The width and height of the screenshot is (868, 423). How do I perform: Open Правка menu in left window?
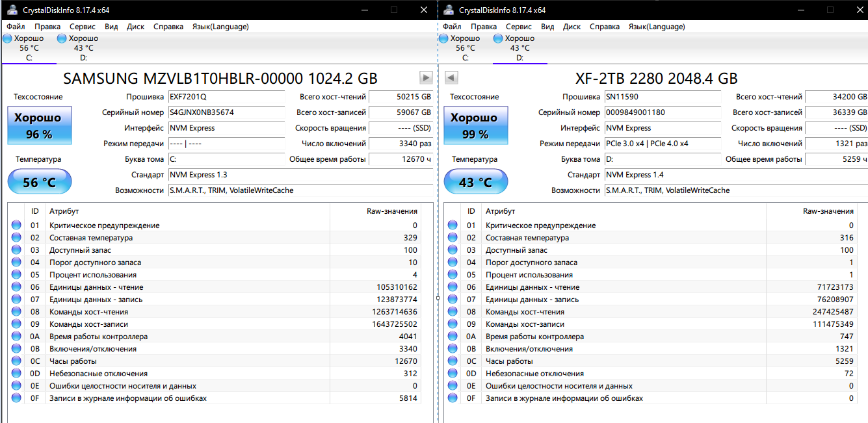coord(47,27)
